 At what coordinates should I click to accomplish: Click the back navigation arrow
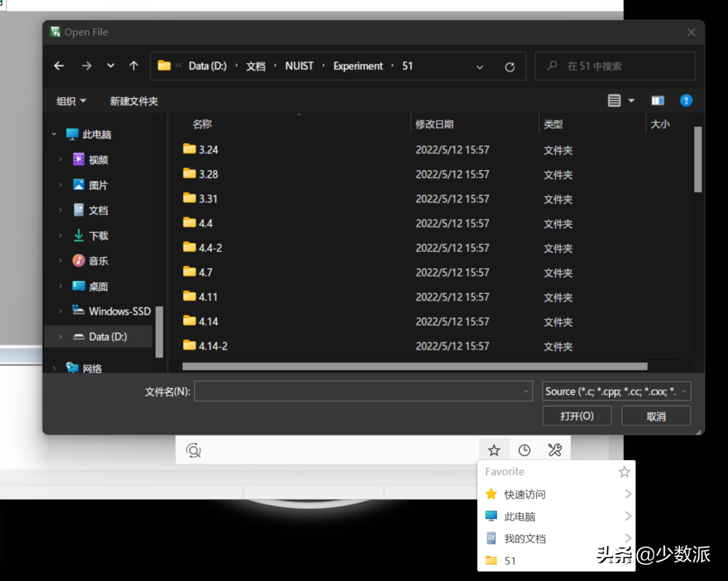[x=59, y=66]
